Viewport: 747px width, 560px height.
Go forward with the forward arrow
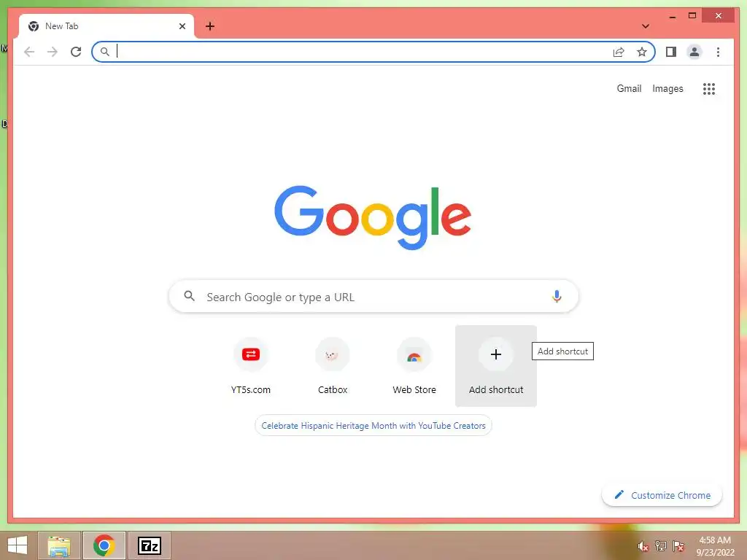pos(53,52)
